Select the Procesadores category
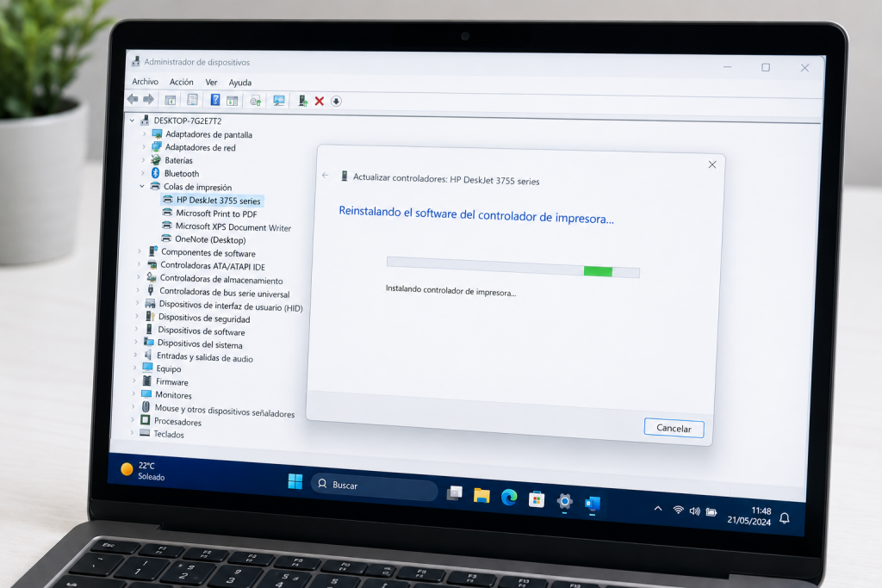882x588 pixels. (x=177, y=422)
